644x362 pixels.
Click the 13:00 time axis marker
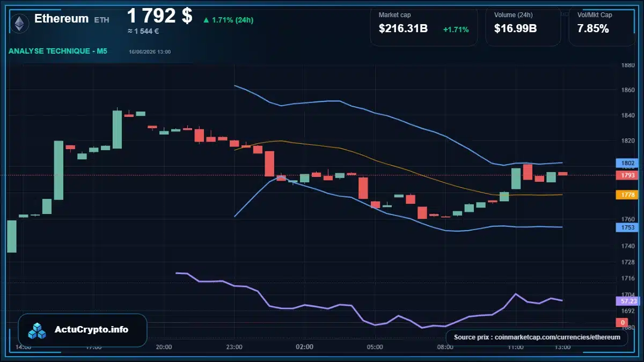[x=562, y=347]
